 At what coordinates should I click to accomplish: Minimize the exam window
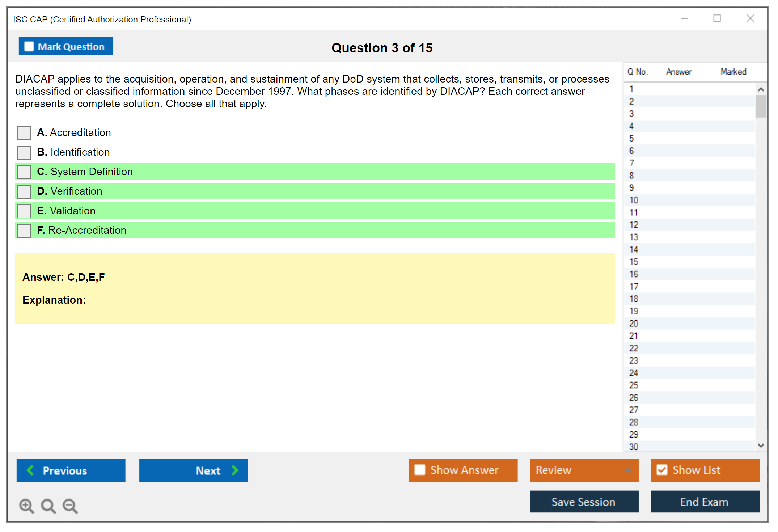coord(684,18)
